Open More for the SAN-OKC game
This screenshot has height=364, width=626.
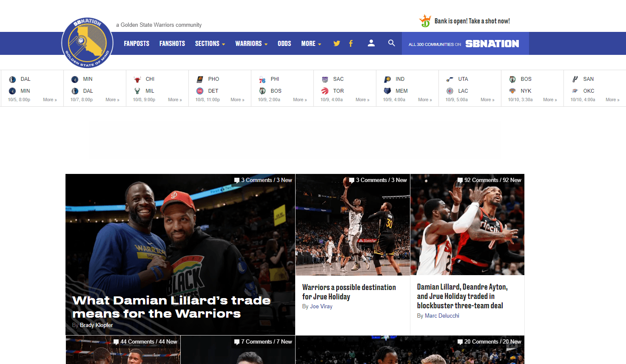(612, 100)
